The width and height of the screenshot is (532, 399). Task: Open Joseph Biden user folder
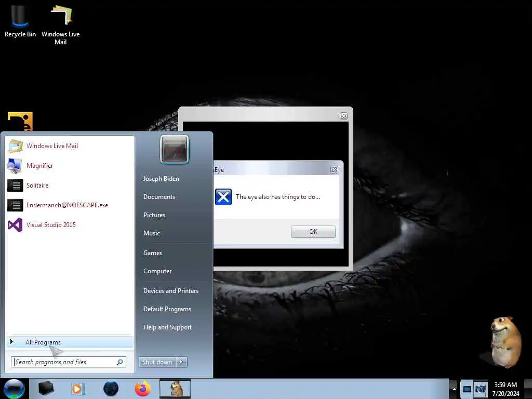point(161,179)
